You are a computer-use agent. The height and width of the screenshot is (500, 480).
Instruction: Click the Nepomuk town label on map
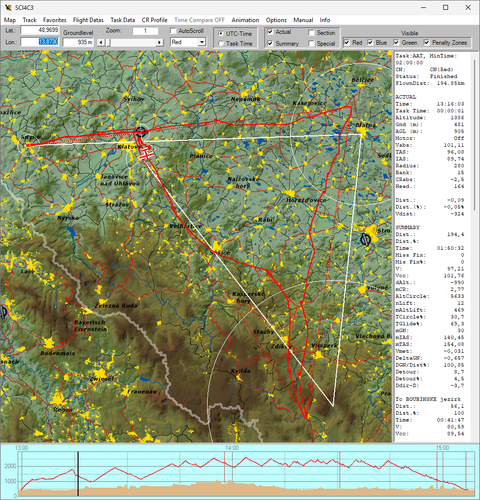(245, 99)
